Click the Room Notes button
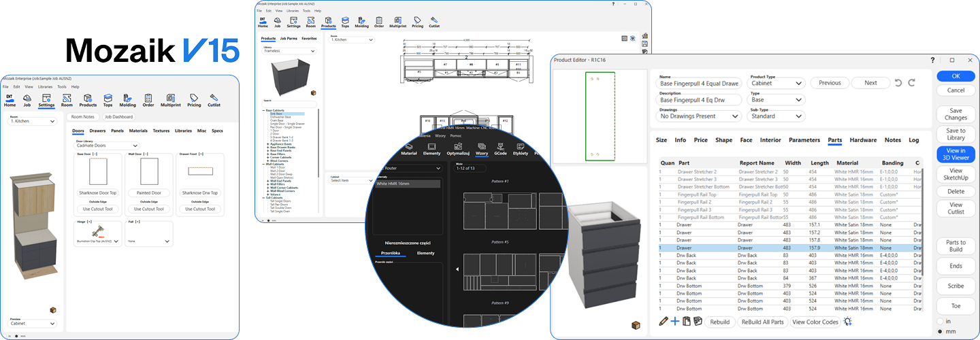 [83, 117]
